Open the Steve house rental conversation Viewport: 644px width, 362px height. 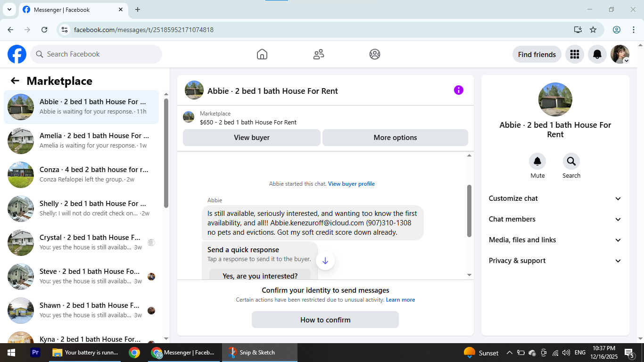click(81, 276)
